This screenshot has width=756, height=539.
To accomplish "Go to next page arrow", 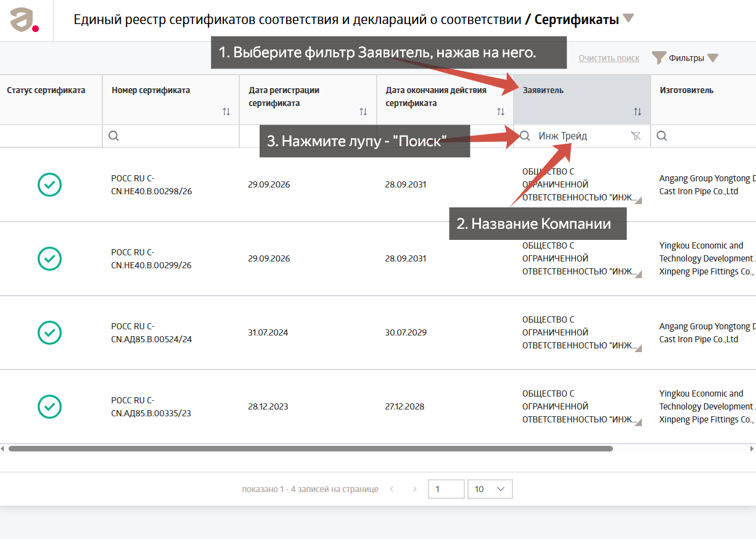I will click(x=415, y=489).
